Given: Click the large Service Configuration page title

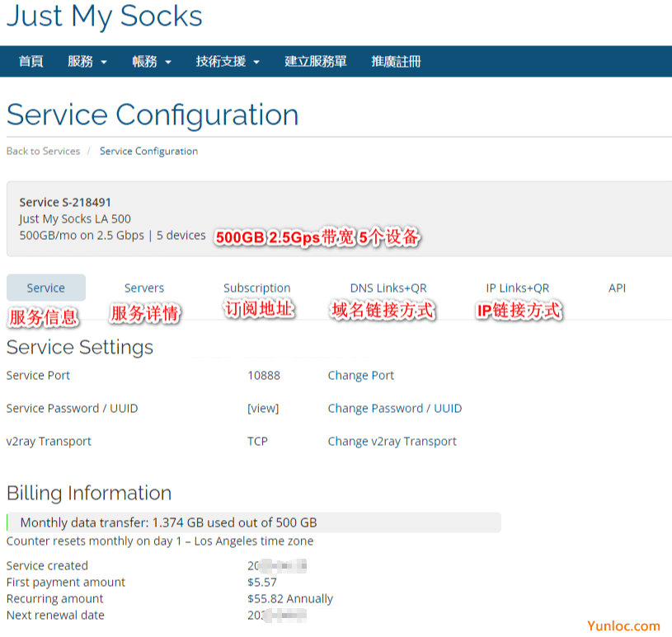Looking at the screenshot, I should coord(153,115).
